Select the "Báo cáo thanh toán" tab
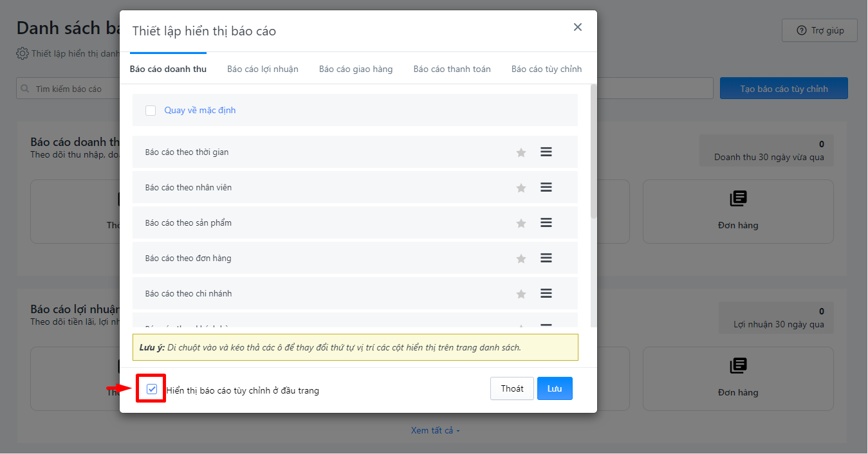This screenshot has width=868, height=454. [x=452, y=69]
